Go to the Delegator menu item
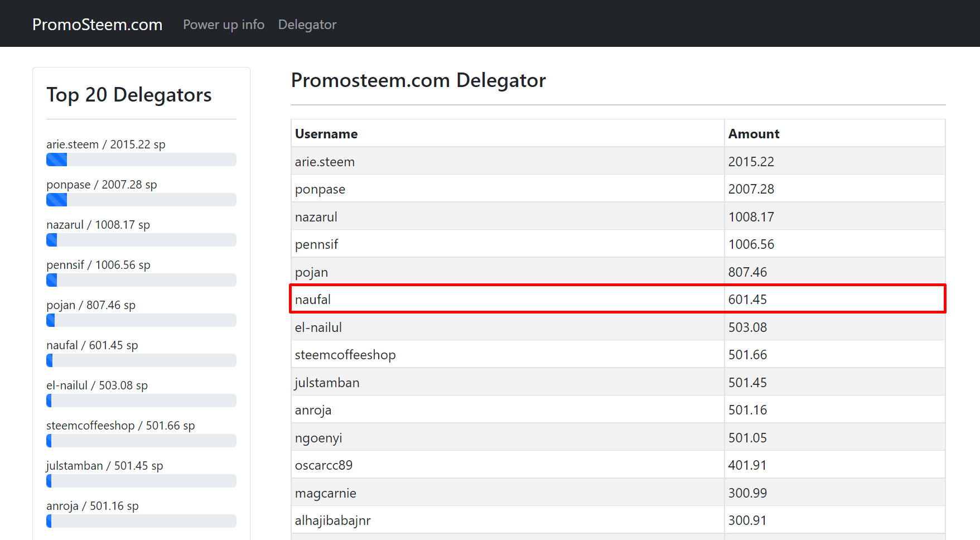The height and width of the screenshot is (540, 980). (x=307, y=25)
